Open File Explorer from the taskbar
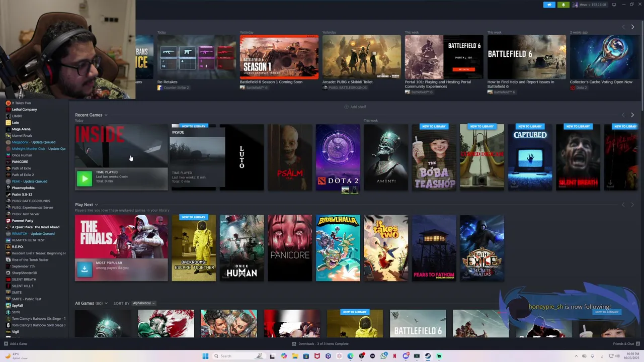Viewport: 644px width, 362px height. 295,356
